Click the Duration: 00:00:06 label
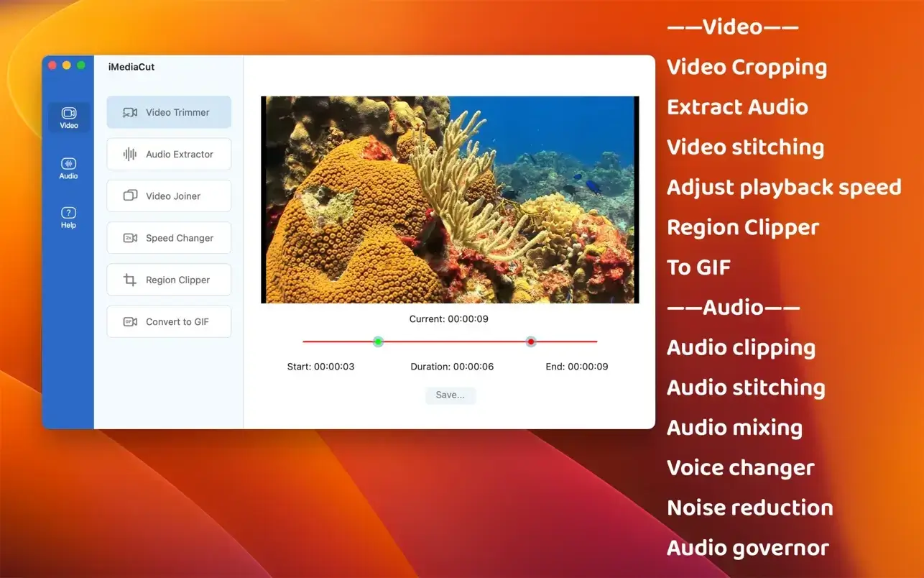Image resolution: width=924 pixels, height=578 pixels. point(452,367)
